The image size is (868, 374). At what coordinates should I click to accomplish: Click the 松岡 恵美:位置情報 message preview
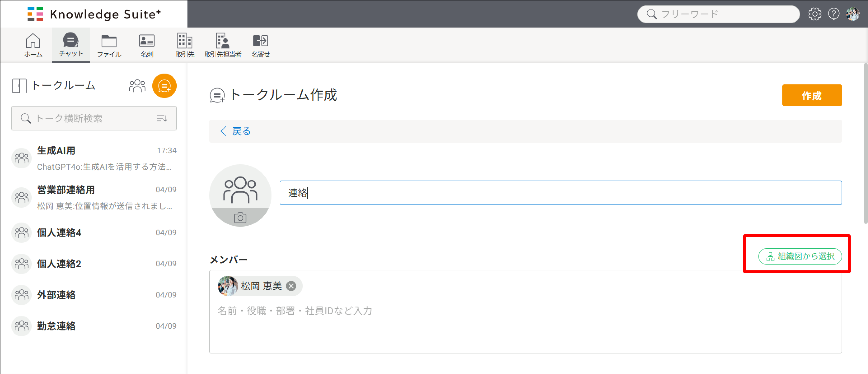(x=104, y=206)
